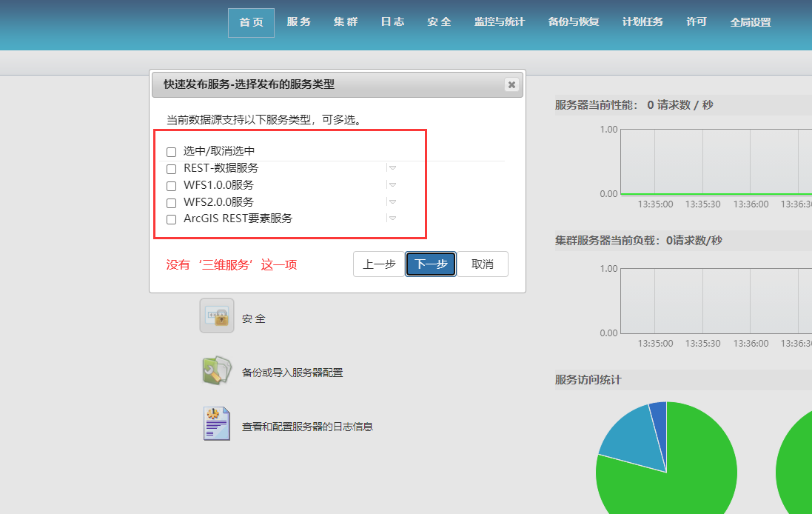Screen dimensions: 812x514
Task: Click the WFS2.0.0服务 label
Action: [218, 201]
